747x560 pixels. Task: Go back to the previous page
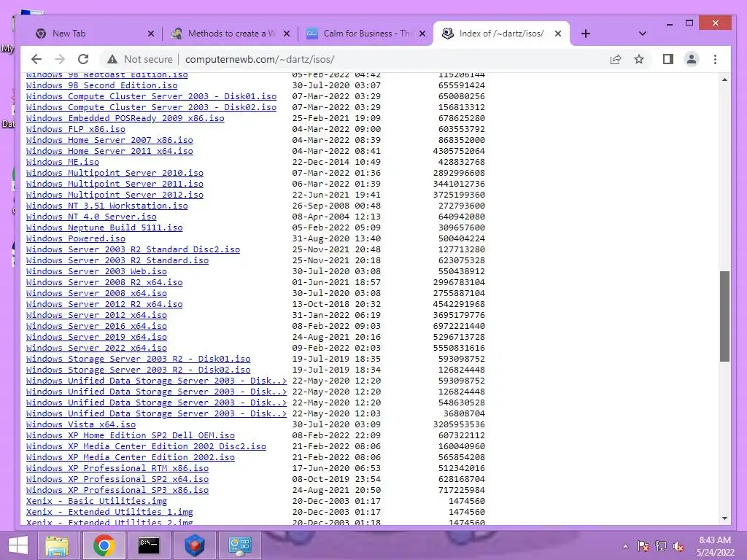(36, 59)
